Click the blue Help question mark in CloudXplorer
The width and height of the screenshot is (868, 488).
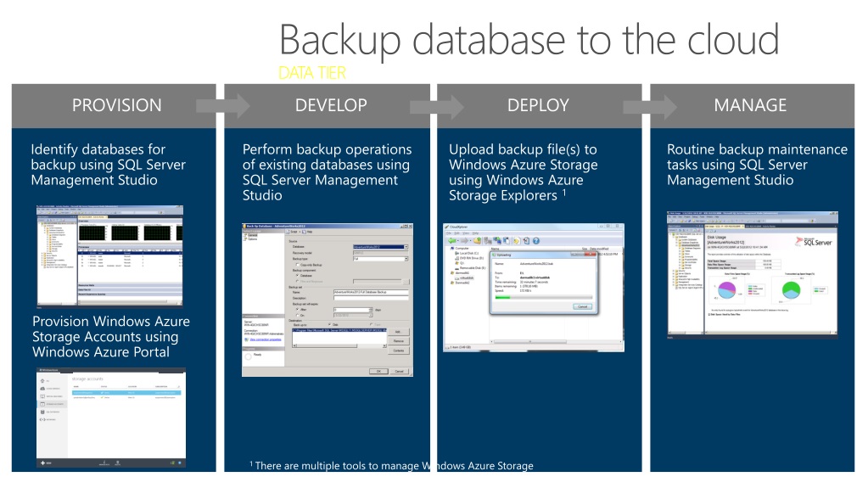[x=536, y=241]
